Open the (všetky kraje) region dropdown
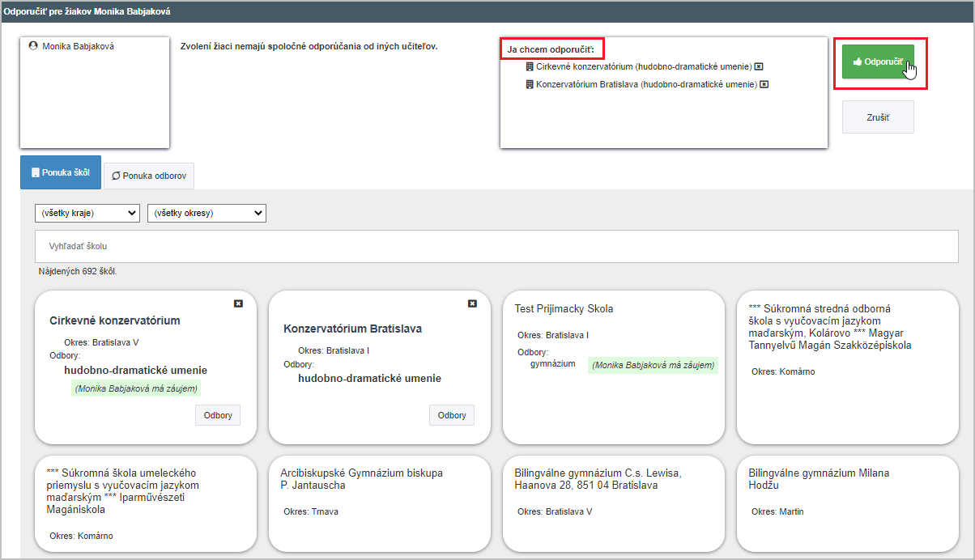Viewport: 975px width, 560px height. (x=87, y=213)
